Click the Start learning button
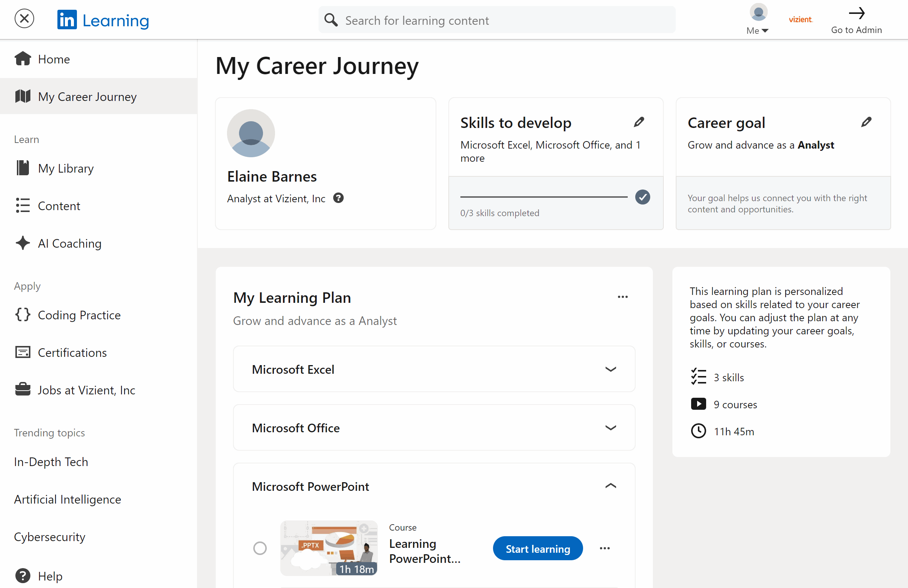908x588 pixels. pos(538,548)
